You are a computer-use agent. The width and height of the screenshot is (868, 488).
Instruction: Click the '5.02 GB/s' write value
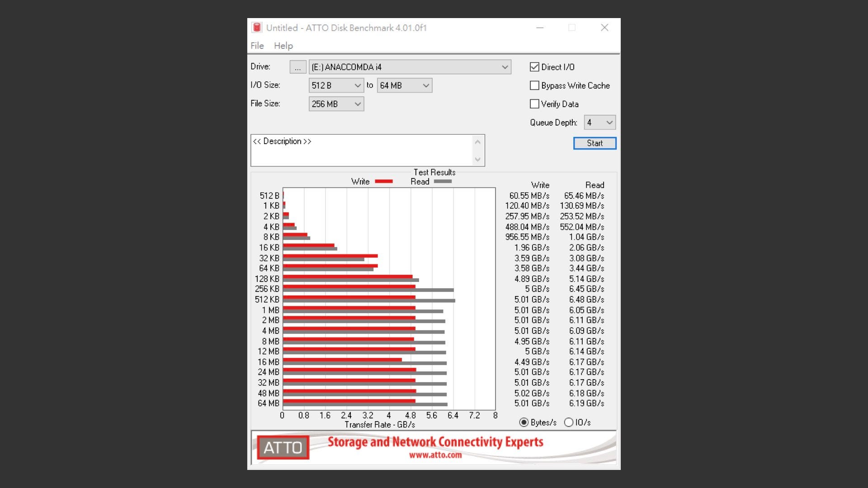pos(532,393)
